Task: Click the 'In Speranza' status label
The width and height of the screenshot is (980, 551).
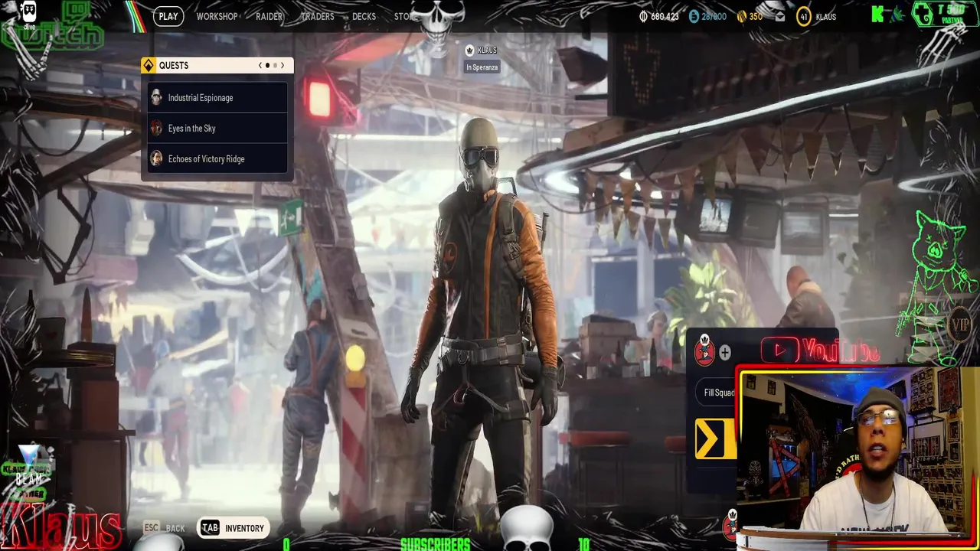Action: [x=482, y=67]
